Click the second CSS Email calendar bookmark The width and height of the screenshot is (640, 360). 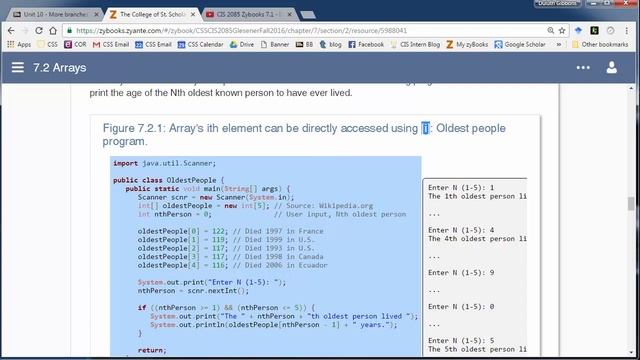pyautogui.click(x=153, y=44)
